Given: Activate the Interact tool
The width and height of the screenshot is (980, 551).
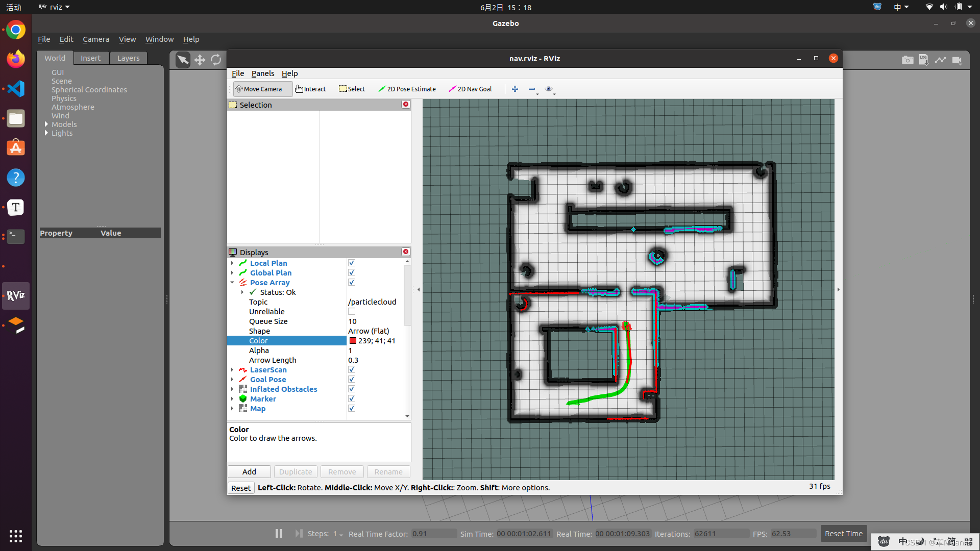Looking at the screenshot, I should pyautogui.click(x=310, y=89).
